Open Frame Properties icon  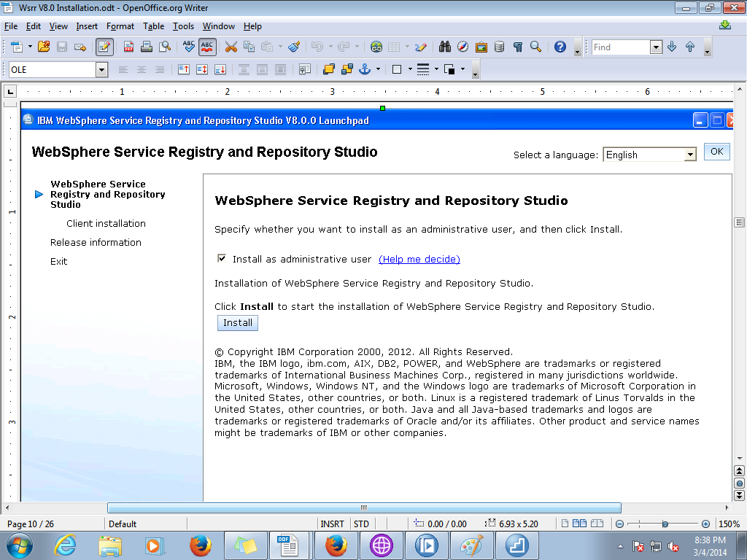304,69
